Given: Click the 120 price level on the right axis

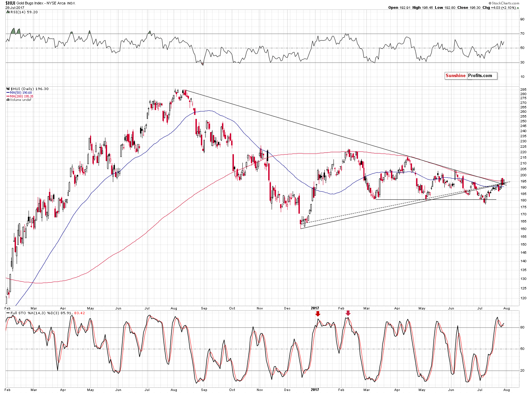Looking at the screenshot, I should (523, 298).
